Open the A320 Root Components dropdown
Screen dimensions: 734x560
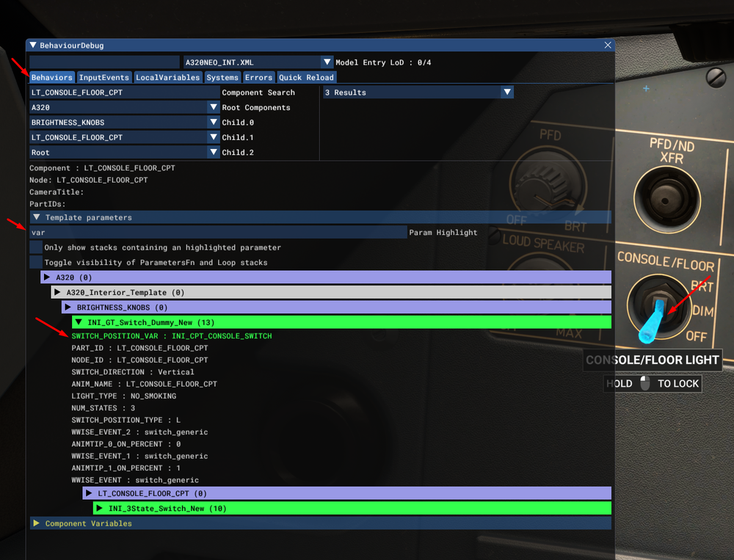click(214, 107)
